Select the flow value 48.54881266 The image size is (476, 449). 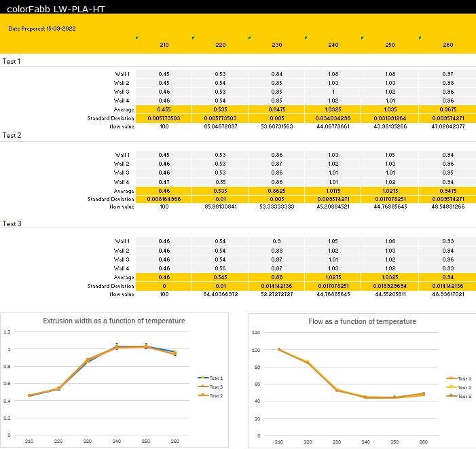click(447, 206)
